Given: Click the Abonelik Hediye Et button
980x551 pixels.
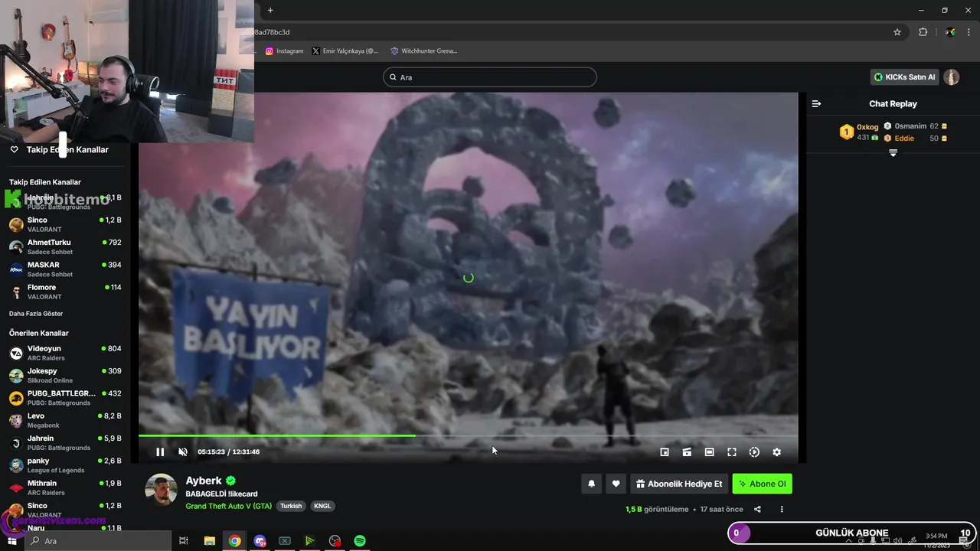Looking at the screenshot, I should [679, 484].
